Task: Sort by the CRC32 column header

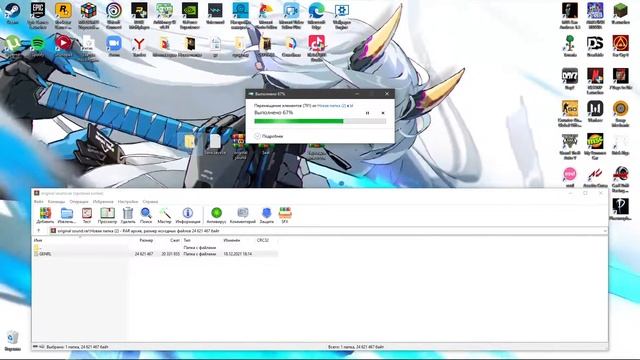Action: [263, 240]
